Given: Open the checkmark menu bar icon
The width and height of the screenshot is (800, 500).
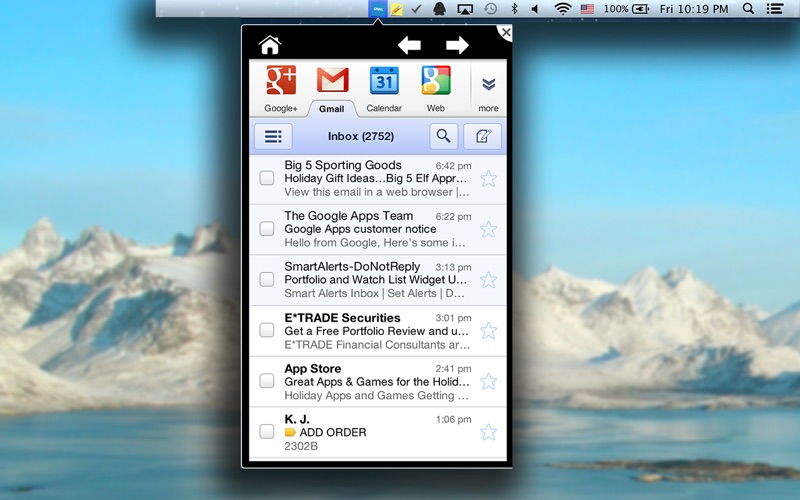Looking at the screenshot, I should 416,9.
